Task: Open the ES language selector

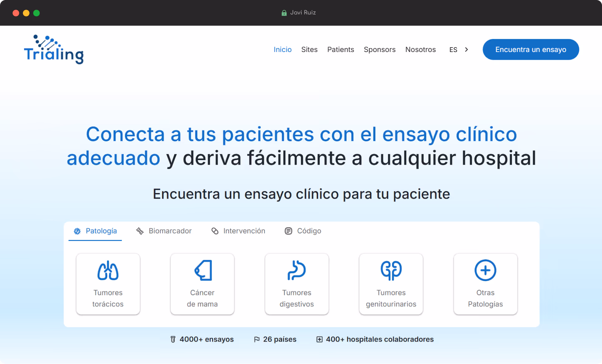Action: tap(453, 50)
